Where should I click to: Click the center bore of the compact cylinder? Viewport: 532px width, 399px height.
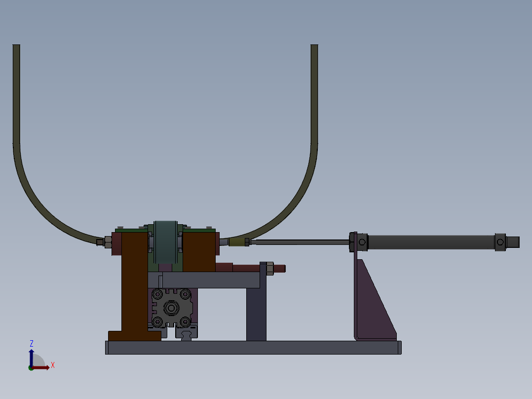(172, 308)
